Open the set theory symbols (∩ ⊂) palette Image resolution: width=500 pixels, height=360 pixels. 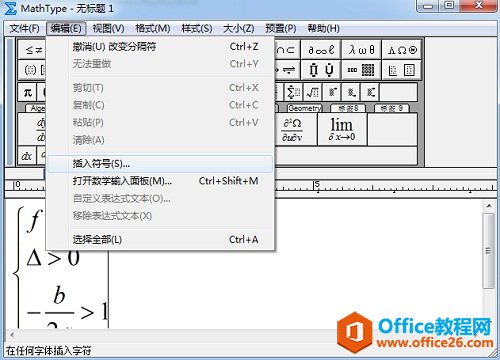click(287, 50)
